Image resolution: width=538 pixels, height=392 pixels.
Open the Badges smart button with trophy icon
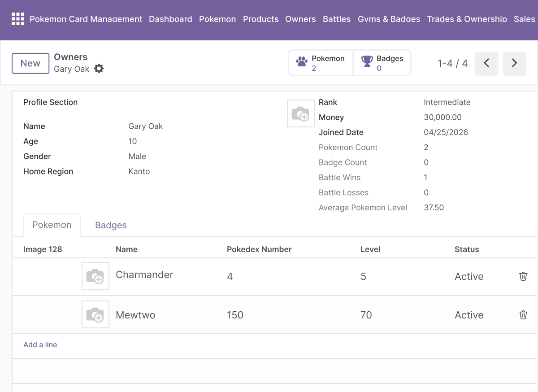(x=382, y=63)
